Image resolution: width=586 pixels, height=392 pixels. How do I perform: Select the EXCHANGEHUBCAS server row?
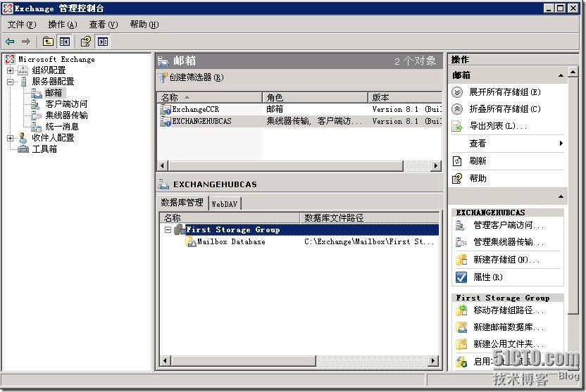299,121
